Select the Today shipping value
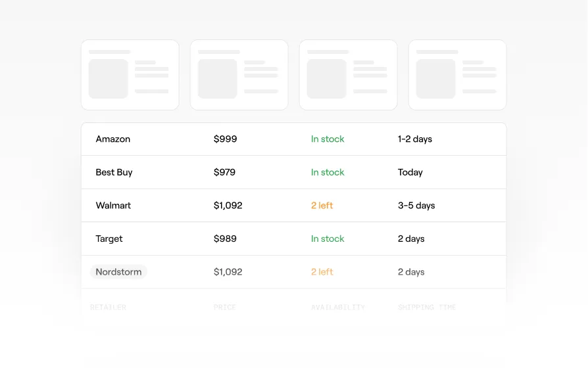 pyautogui.click(x=410, y=172)
